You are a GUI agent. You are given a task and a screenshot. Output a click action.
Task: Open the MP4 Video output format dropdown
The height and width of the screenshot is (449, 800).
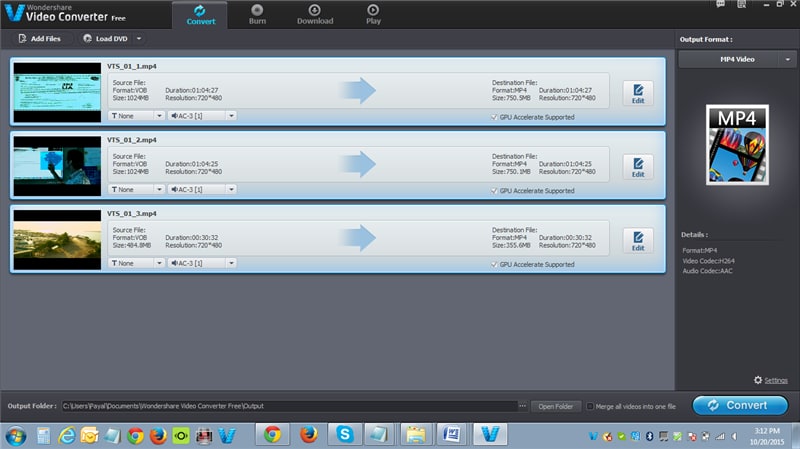(737, 59)
